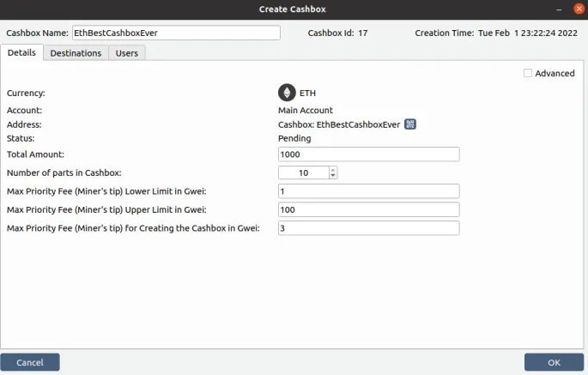Open the Destinations tab
Screen dimensions: 588x375
(76, 53)
